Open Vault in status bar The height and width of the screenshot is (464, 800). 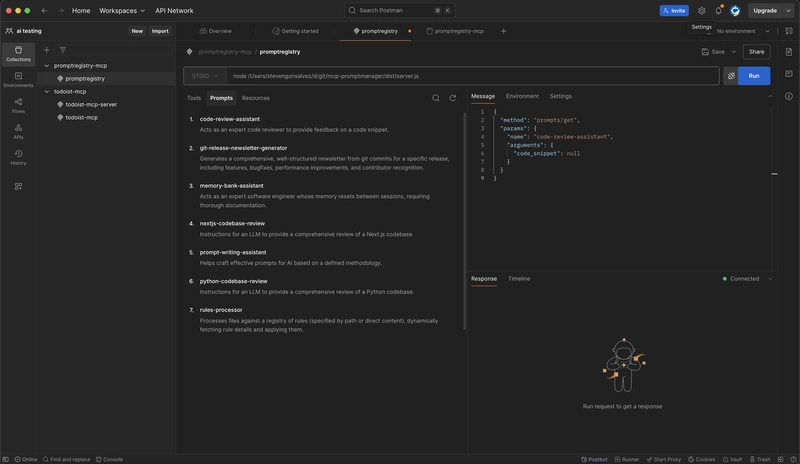[732, 459]
